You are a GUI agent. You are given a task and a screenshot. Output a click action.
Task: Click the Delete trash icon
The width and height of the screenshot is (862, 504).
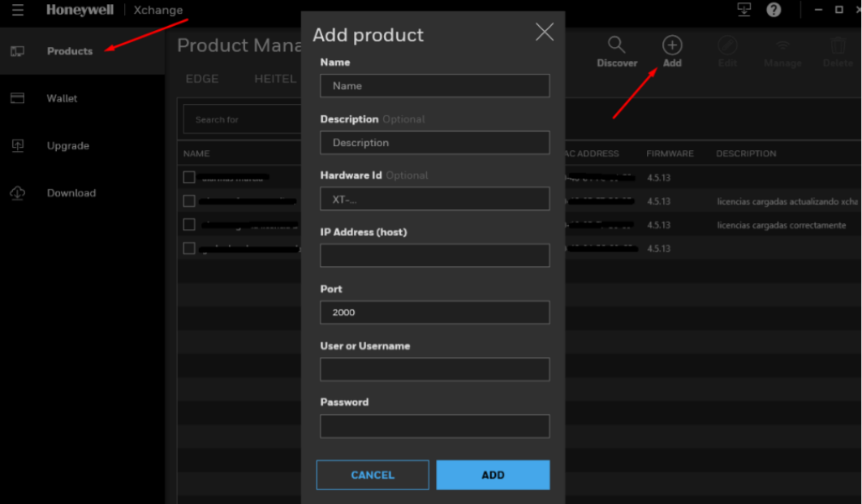(x=838, y=45)
